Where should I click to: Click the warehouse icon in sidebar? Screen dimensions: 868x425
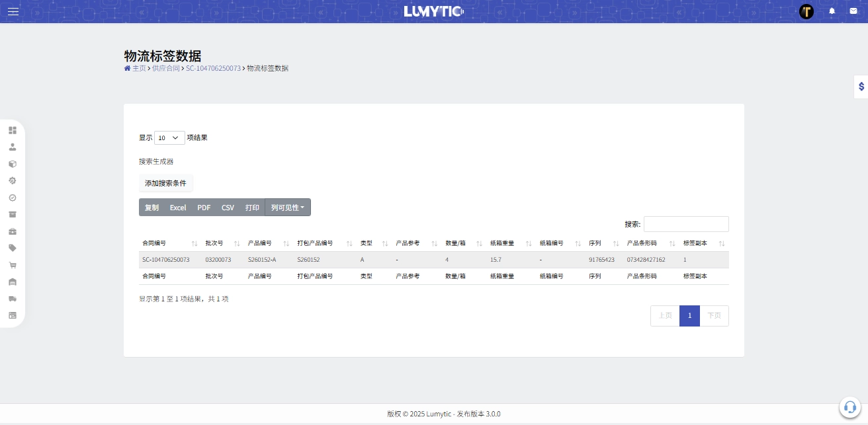pos(13,282)
